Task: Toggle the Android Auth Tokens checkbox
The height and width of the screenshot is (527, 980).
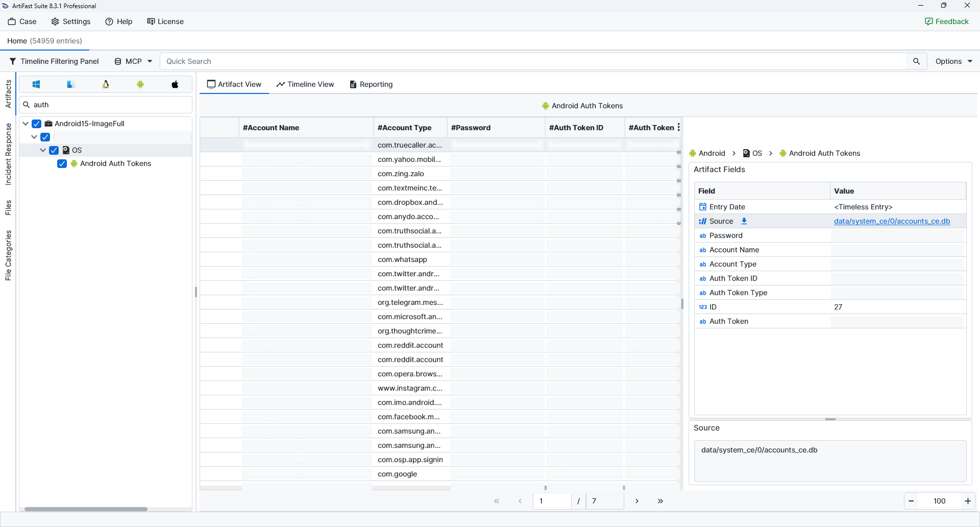Action: [x=62, y=163]
